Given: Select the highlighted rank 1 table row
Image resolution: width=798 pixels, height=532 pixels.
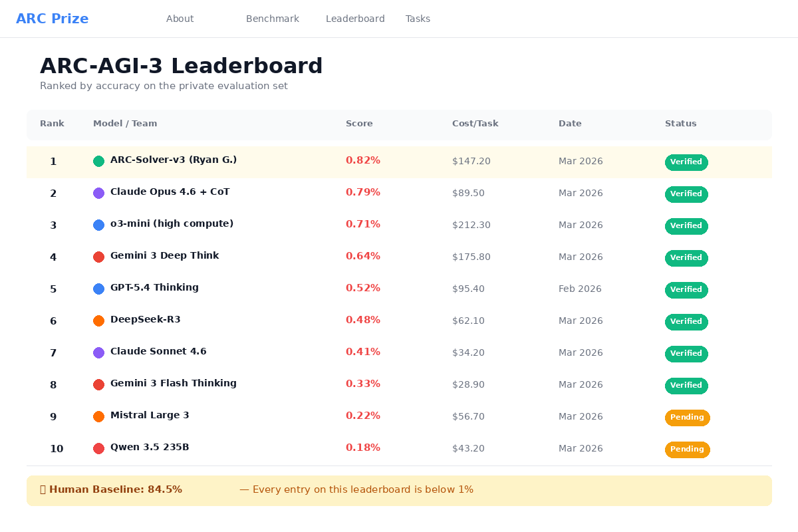Looking at the screenshot, I should [399, 162].
